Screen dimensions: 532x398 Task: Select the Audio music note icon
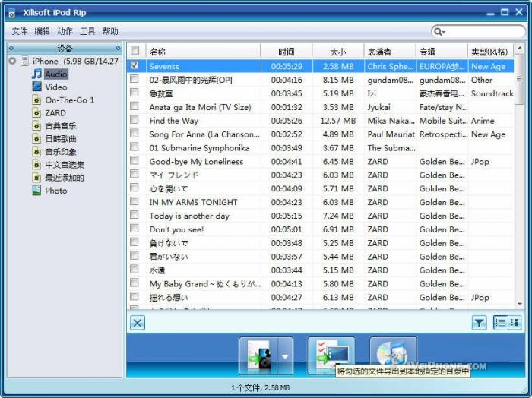(36, 74)
